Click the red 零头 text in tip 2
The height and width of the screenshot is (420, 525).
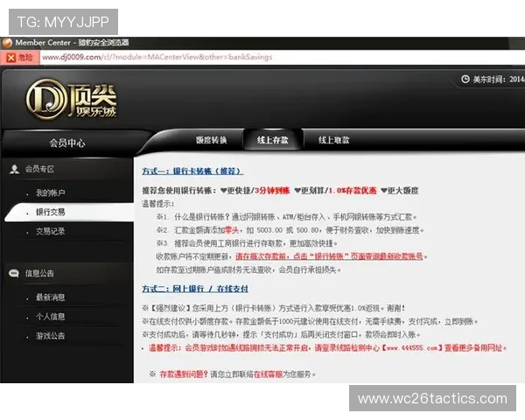[232, 230]
